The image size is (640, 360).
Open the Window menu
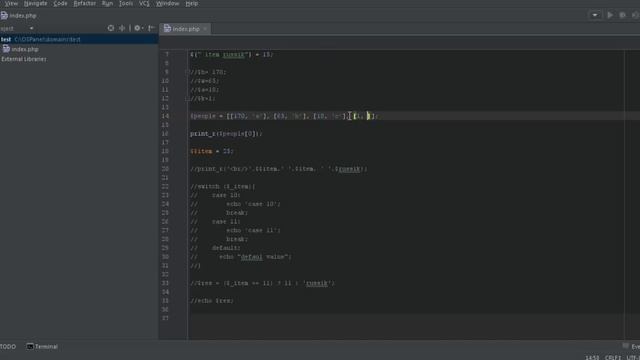point(167,3)
